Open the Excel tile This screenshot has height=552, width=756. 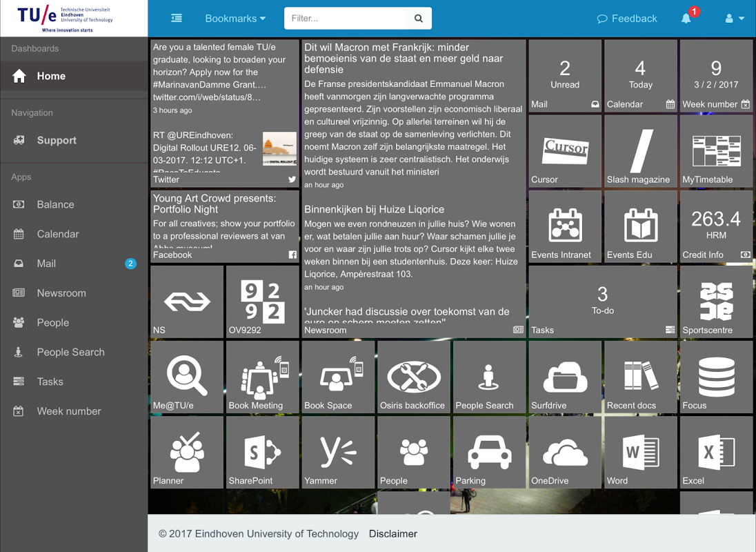[x=716, y=453]
